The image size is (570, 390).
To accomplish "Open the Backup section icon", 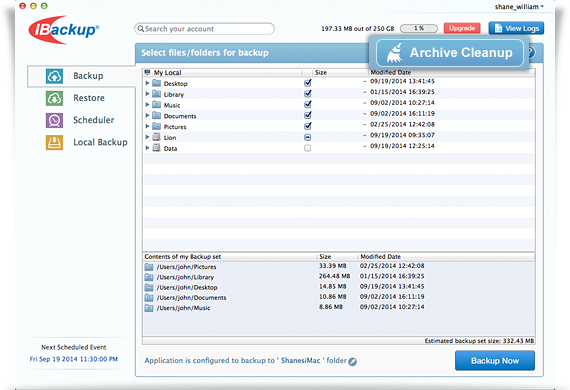I will click(x=54, y=76).
